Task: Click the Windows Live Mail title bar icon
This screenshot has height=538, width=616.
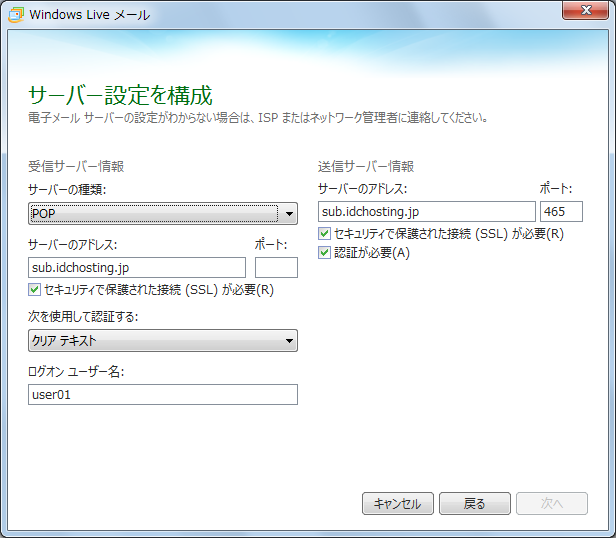Action: pos(16,15)
